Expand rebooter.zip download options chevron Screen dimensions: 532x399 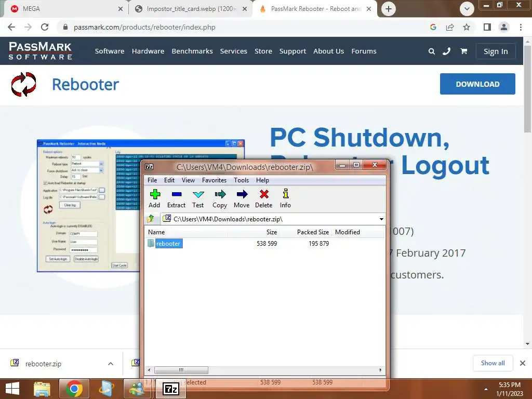coord(111,364)
